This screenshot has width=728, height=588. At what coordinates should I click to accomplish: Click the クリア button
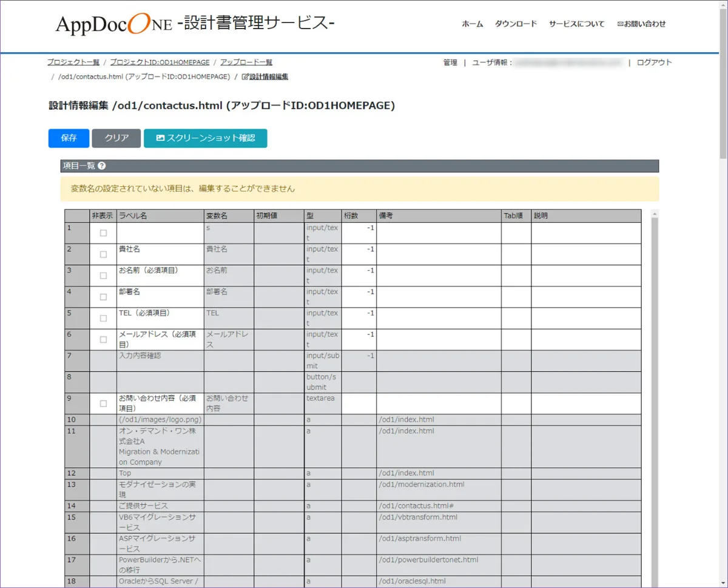[x=116, y=138]
